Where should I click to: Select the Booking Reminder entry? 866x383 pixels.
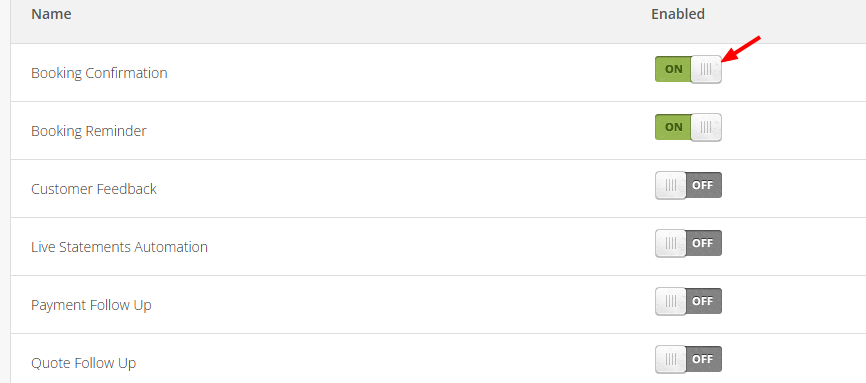89,131
